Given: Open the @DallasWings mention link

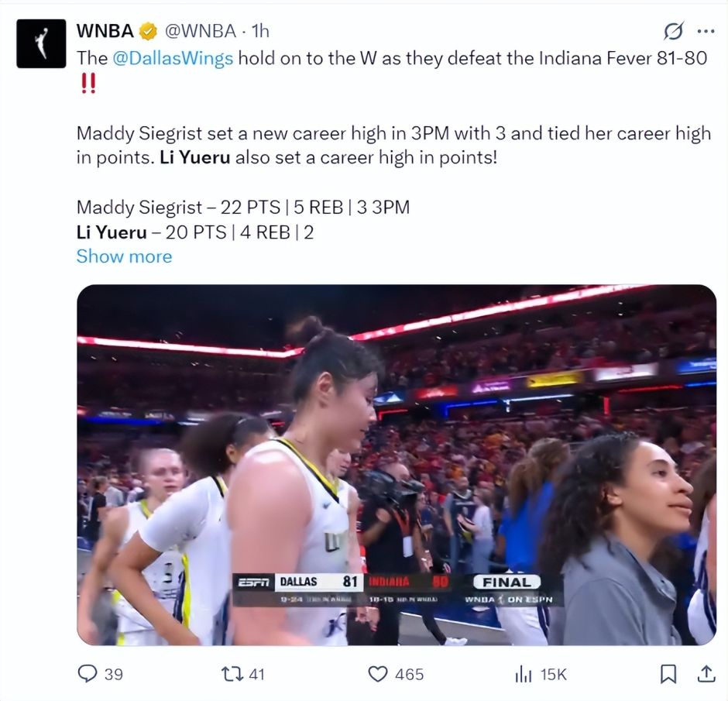Looking at the screenshot, I should (x=173, y=58).
